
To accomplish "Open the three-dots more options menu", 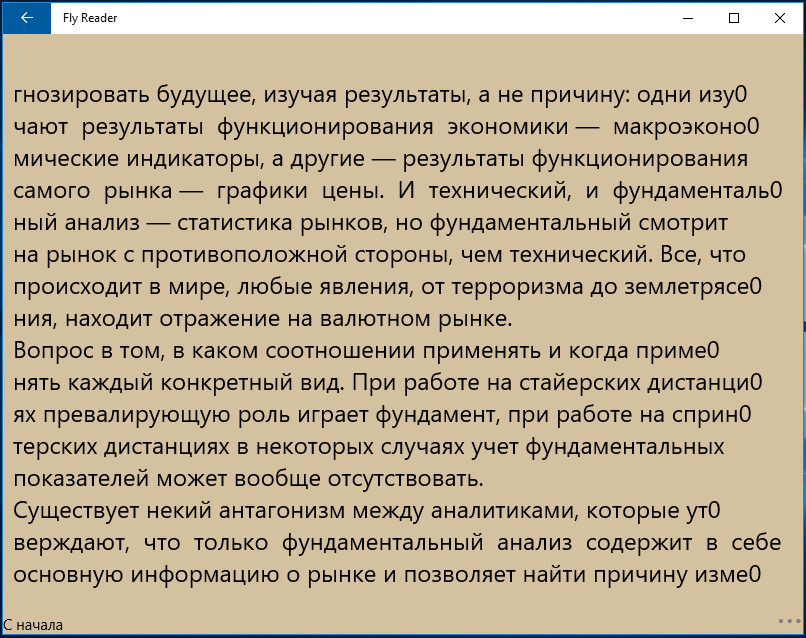I will [x=789, y=621].
